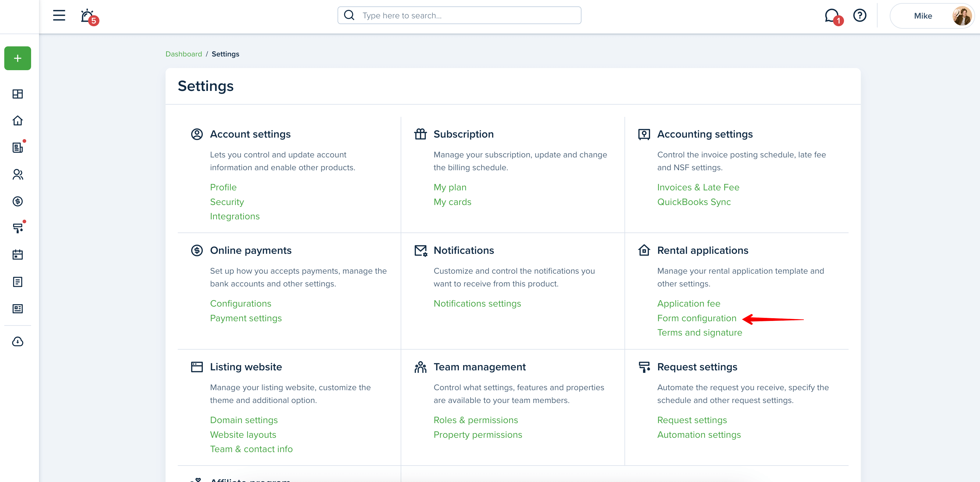Viewport: 980px width, 482px height.
Task: Open the cloud download icon in sidebar
Action: click(x=17, y=341)
